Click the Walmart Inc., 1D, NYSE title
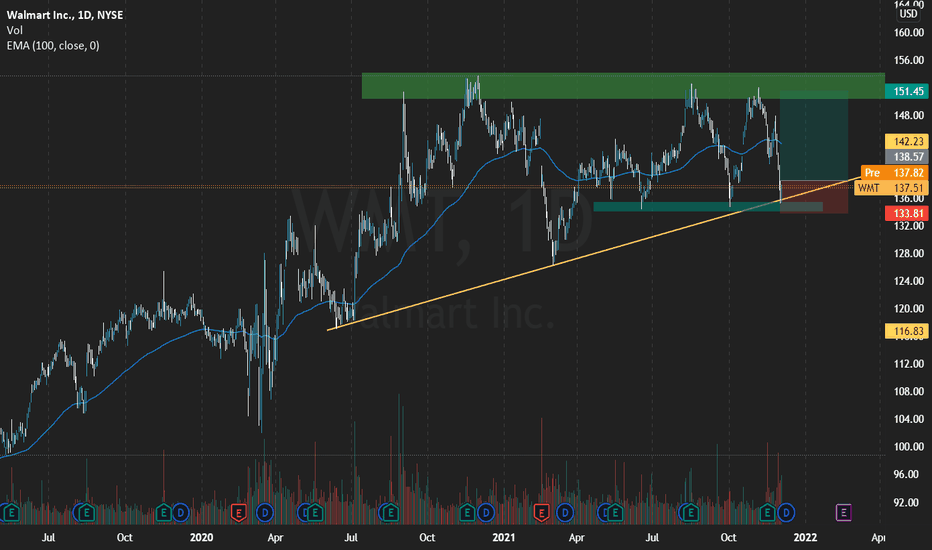The height and width of the screenshot is (550, 932). coord(65,15)
